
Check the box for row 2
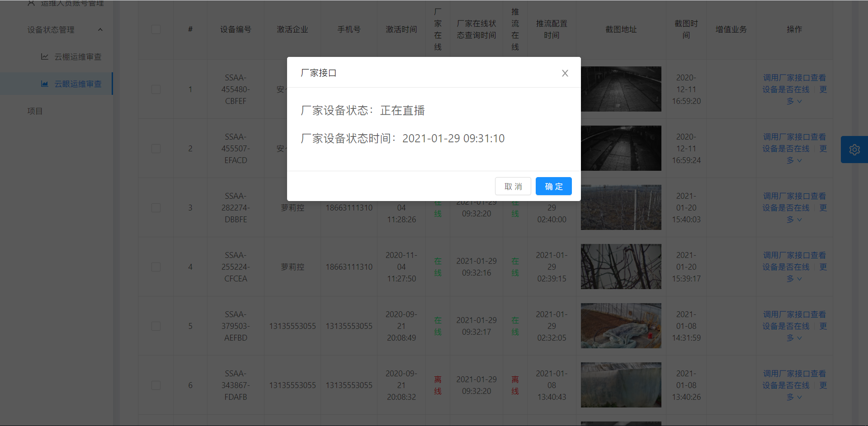tap(156, 149)
